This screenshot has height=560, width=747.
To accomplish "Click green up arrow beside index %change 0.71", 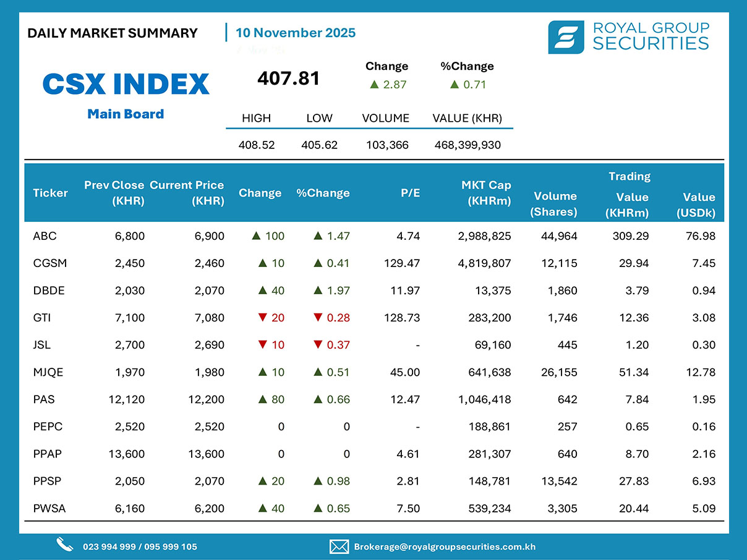I will [x=455, y=85].
